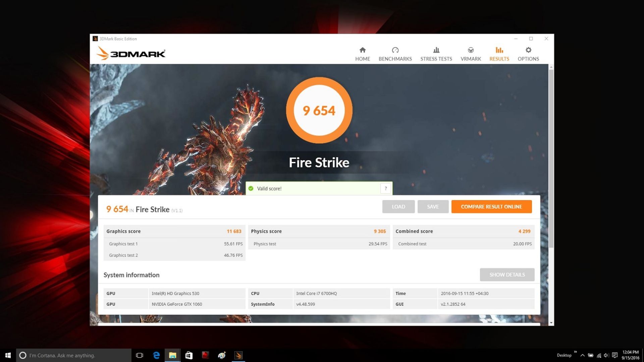
Task: Click Graphics test 1 row 55.61 FPS
Action: point(174,244)
